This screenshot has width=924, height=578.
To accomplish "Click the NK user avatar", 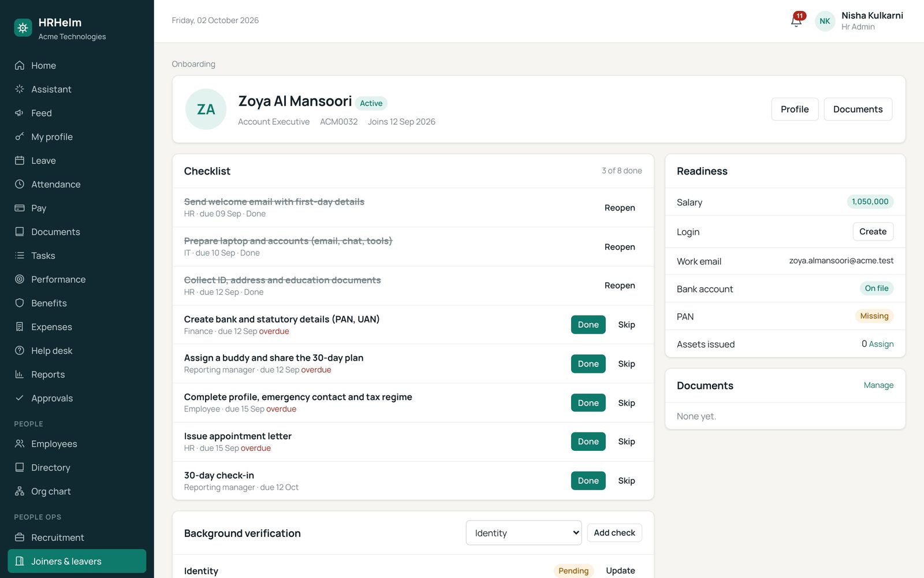I will coord(825,21).
